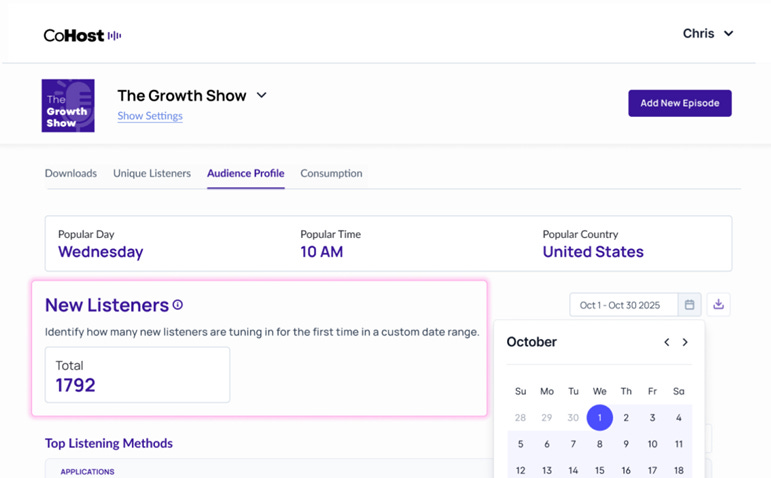Click the 1792 total listeners value

[x=75, y=385]
